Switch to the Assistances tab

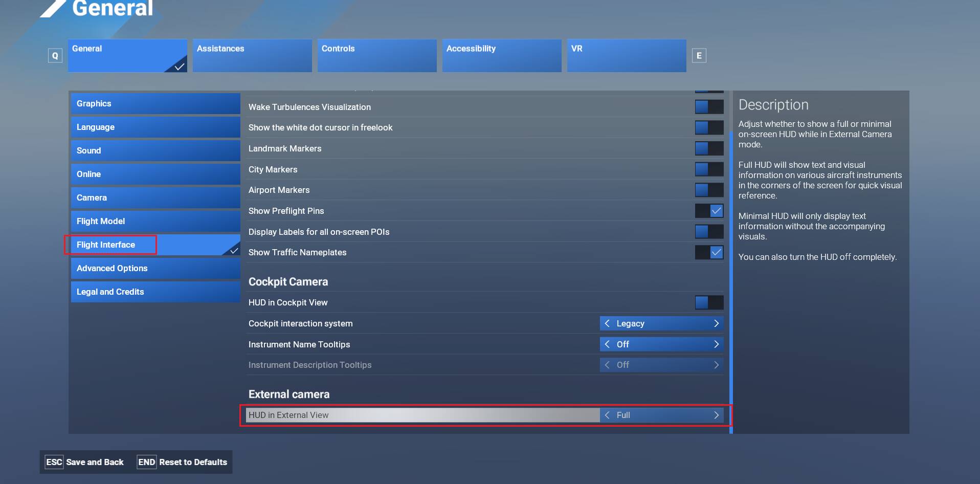pos(252,55)
